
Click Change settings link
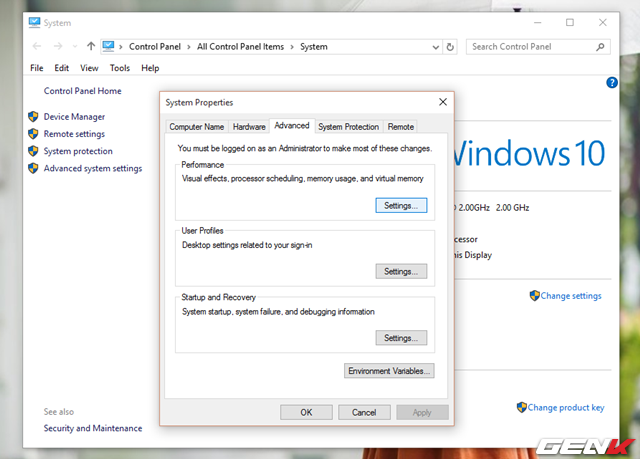pos(571,296)
